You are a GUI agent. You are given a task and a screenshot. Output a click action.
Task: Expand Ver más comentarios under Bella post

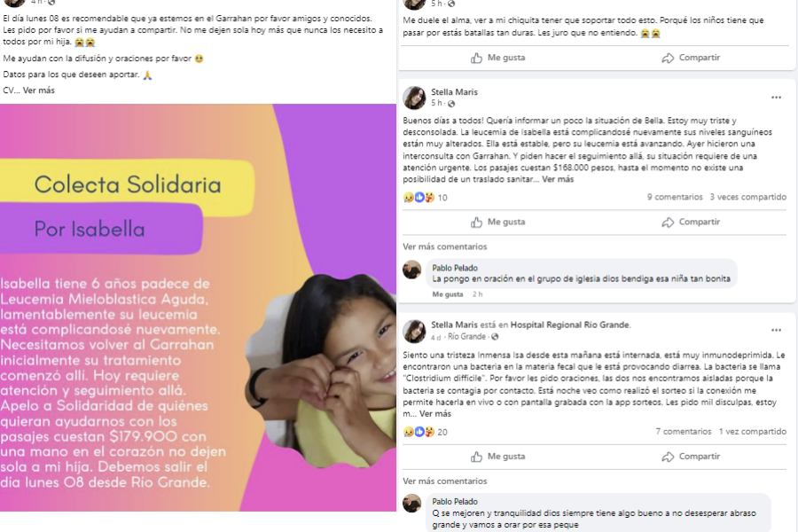445,246
